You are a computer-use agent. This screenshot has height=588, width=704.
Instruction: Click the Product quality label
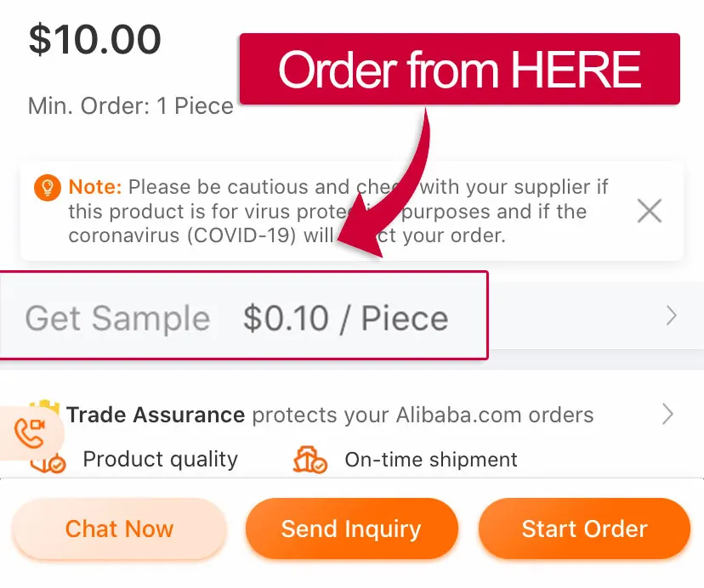click(x=160, y=460)
